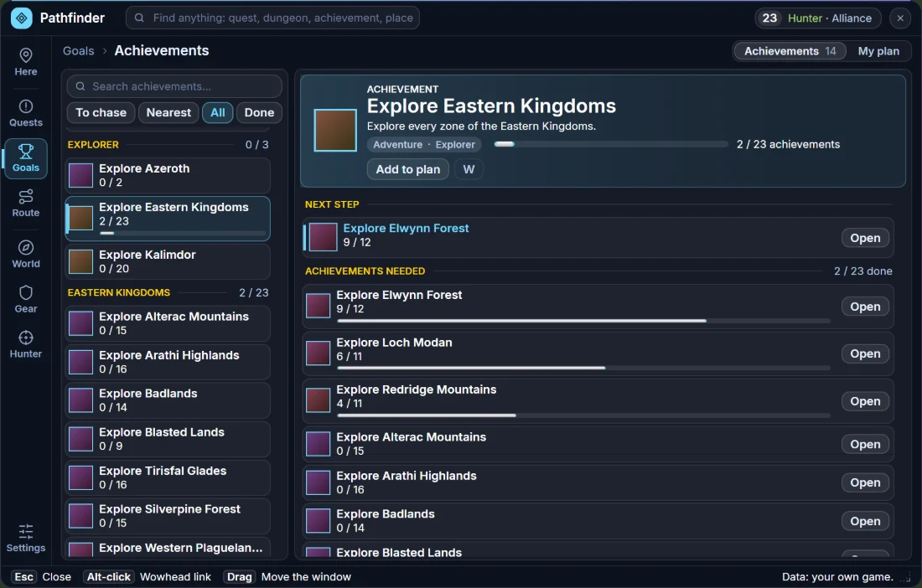Open Explore Arathi Highlands in needed list

(x=865, y=482)
